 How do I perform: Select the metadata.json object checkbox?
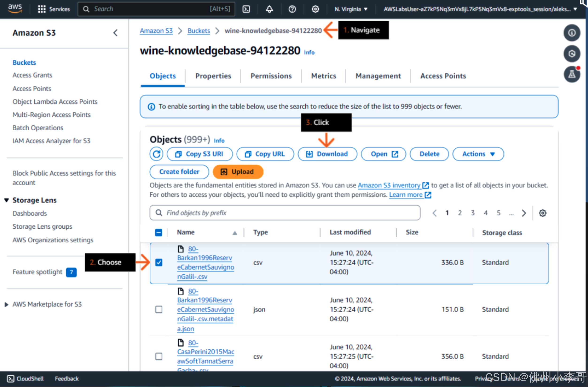[x=159, y=310]
